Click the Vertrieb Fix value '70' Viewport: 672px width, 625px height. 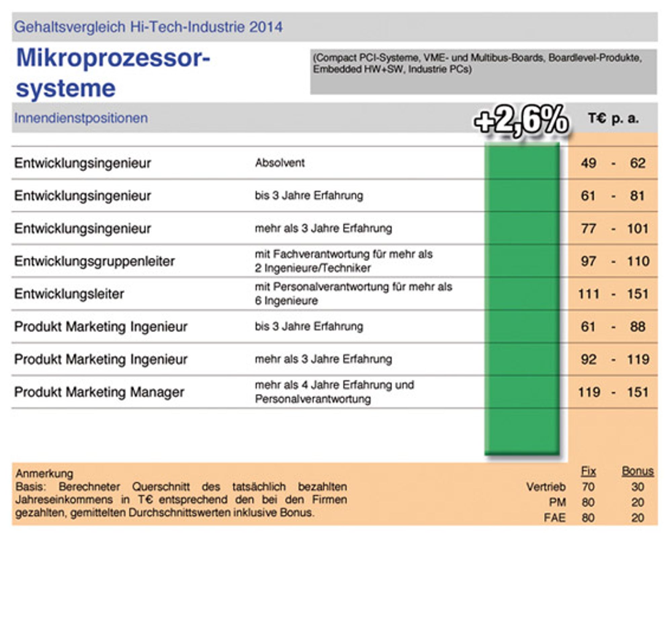click(x=588, y=487)
